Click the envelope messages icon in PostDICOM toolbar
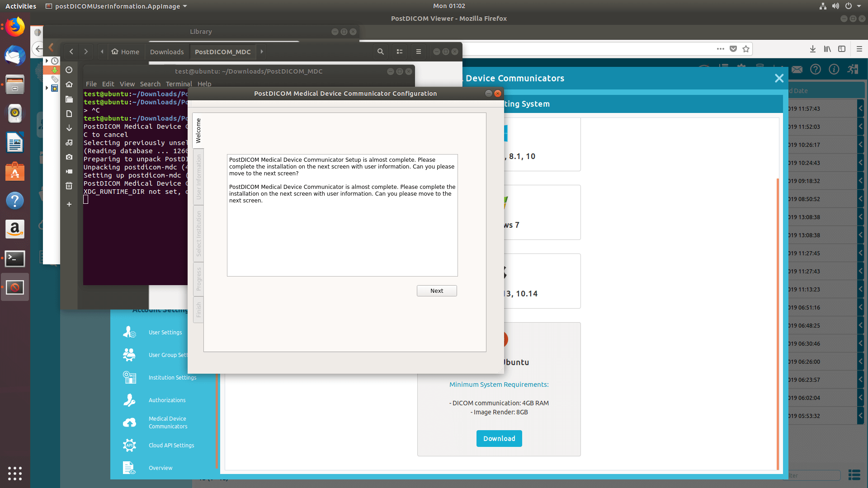This screenshot has width=868, height=488. pyautogui.click(x=797, y=69)
